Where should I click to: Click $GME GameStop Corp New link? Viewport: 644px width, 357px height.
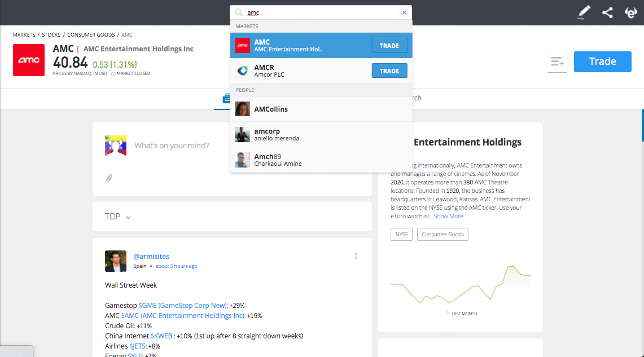pyautogui.click(x=183, y=306)
